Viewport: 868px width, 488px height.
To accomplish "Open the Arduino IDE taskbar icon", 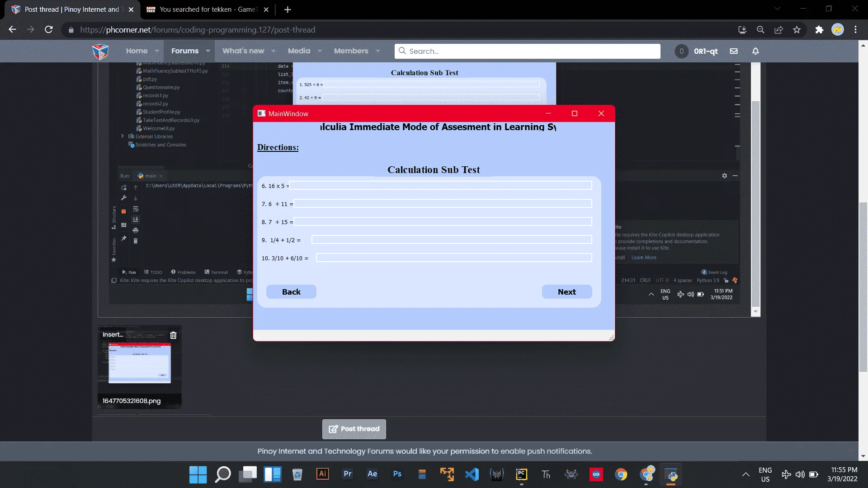I will pos(596,474).
